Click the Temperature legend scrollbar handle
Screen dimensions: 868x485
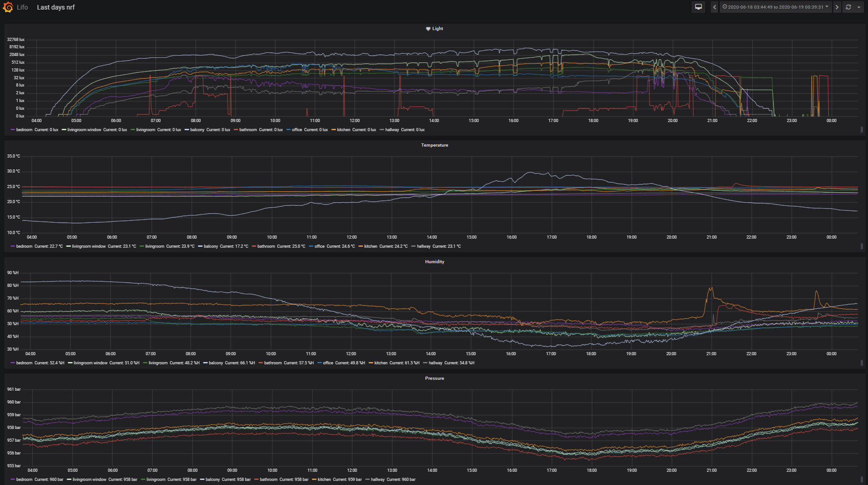pos(862,246)
